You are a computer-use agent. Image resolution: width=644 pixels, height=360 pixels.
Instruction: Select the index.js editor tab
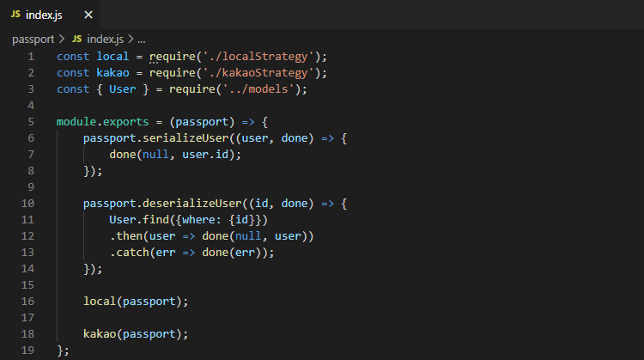[50, 15]
